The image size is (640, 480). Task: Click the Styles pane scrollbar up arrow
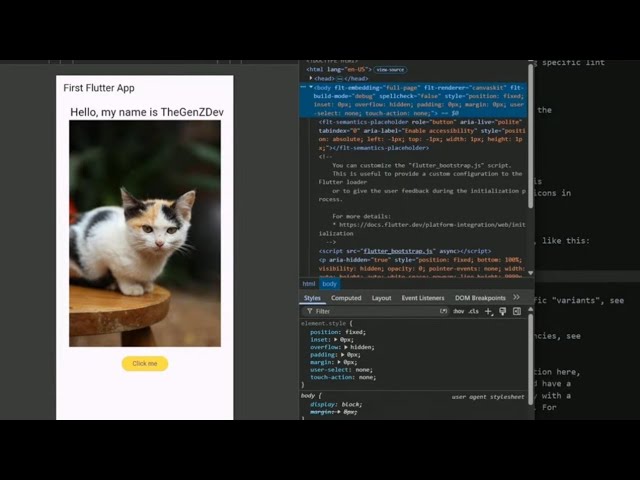coord(531,310)
